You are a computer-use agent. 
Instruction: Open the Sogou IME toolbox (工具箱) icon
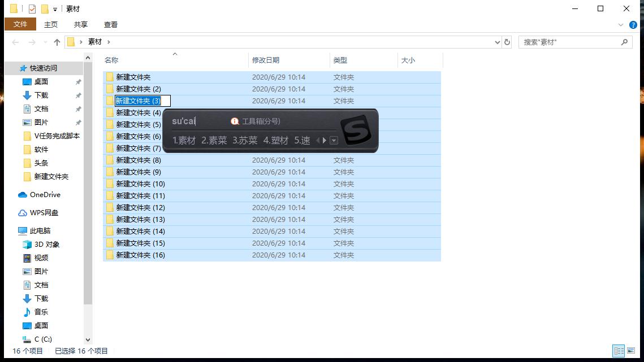[235, 121]
